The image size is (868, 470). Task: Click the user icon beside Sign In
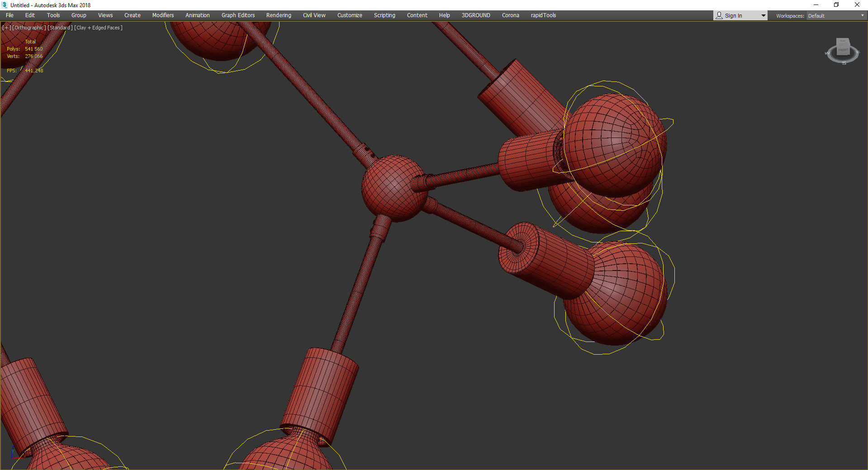719,15
